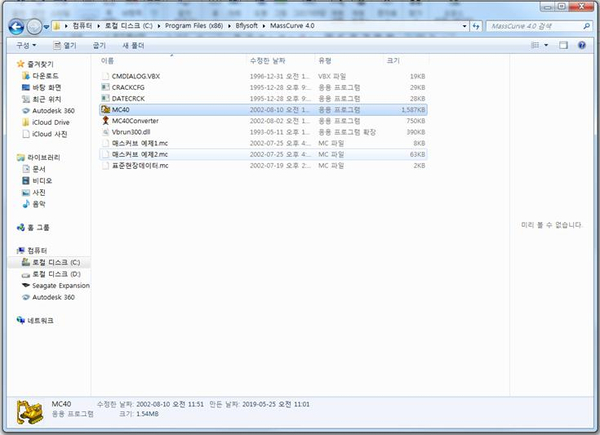The height and width of the screenshot is (435, 600).
Task: Open 네트워크 in navigation pane
Action: coord(40,321)
